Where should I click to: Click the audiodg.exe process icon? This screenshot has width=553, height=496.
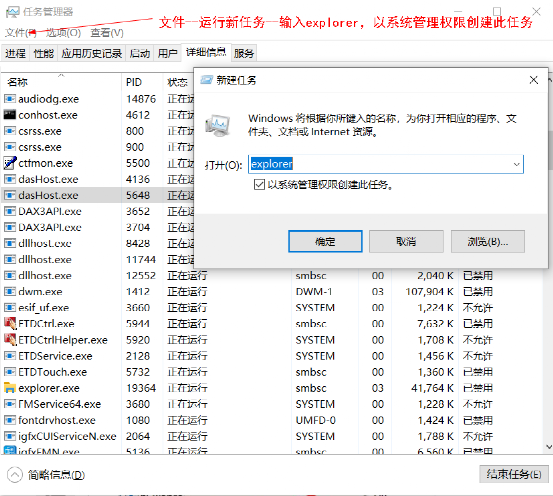coord(10,99)
